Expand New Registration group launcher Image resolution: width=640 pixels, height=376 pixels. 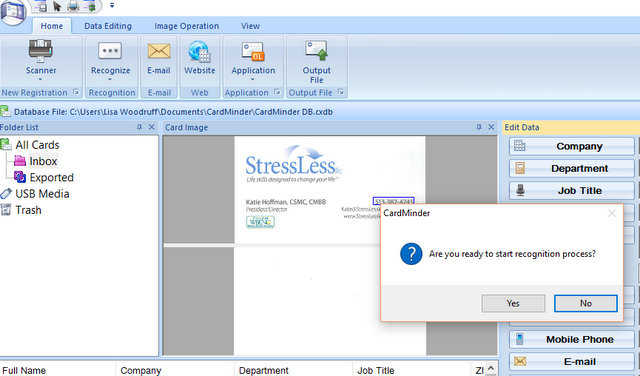76,92
